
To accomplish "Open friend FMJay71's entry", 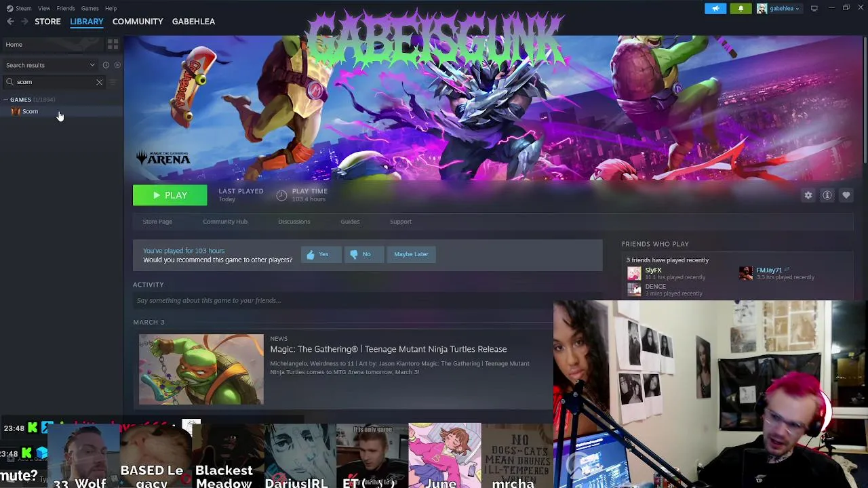I will (776, 273).
